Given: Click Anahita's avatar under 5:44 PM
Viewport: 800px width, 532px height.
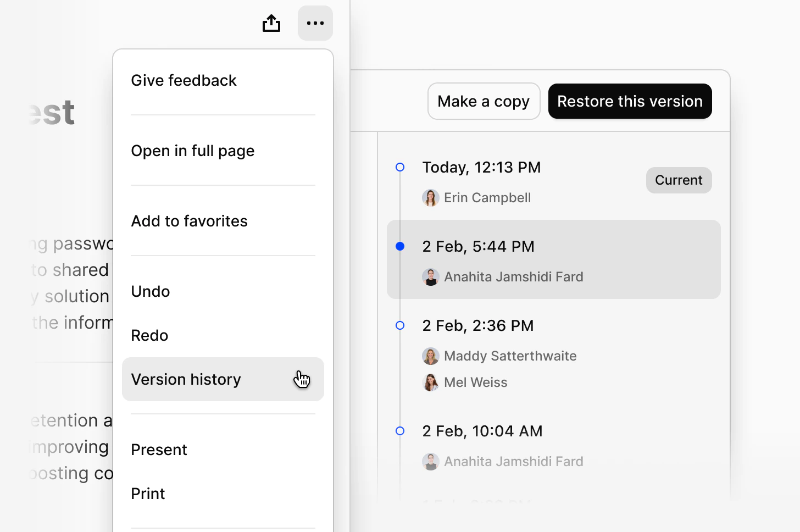Looking at the screenshot, I should (431, 277).
